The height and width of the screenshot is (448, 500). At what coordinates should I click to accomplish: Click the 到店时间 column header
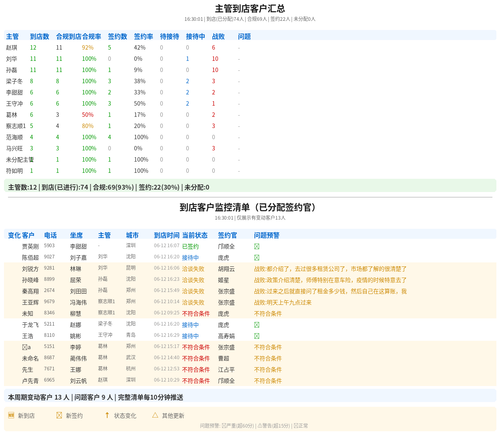[167, 235]
